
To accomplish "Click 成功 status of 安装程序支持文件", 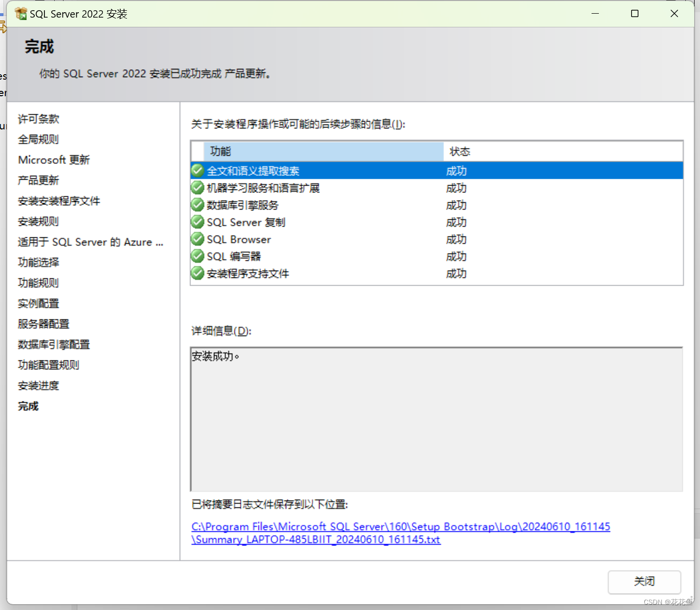I will click(456, 273).
